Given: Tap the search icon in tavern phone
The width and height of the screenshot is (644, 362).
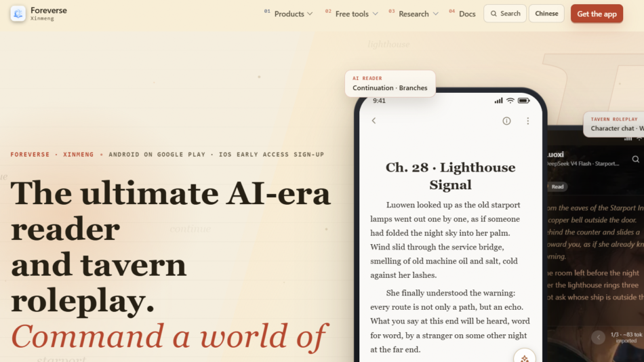Looking at the screenshot, I should pyautogui.click(x=635, y=159).
